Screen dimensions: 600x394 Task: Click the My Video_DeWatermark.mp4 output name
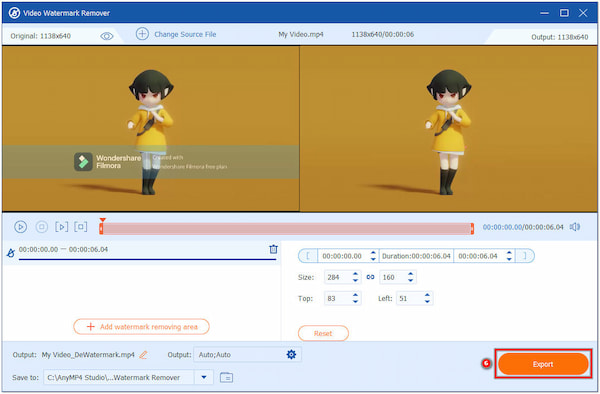point(88,355)
